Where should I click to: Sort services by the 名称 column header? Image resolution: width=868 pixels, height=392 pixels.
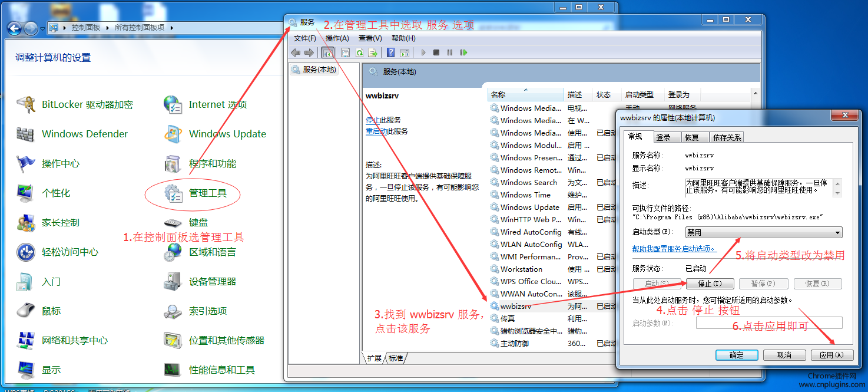click(x=526, y=94)
